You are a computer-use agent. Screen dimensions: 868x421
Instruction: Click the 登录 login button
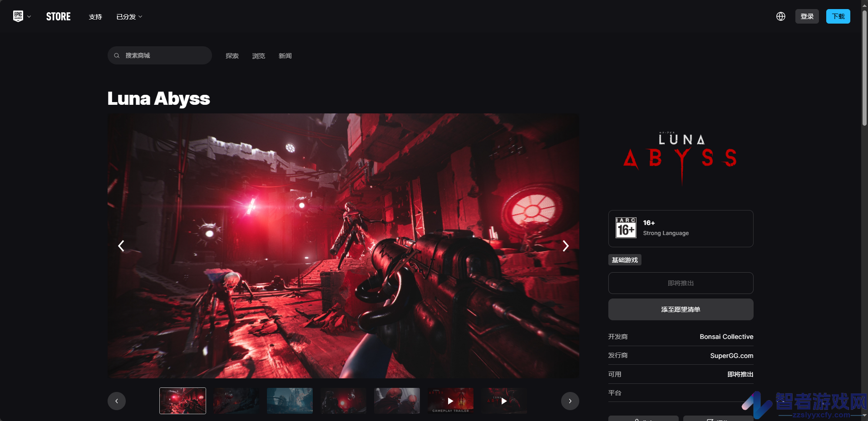point(807,16)
